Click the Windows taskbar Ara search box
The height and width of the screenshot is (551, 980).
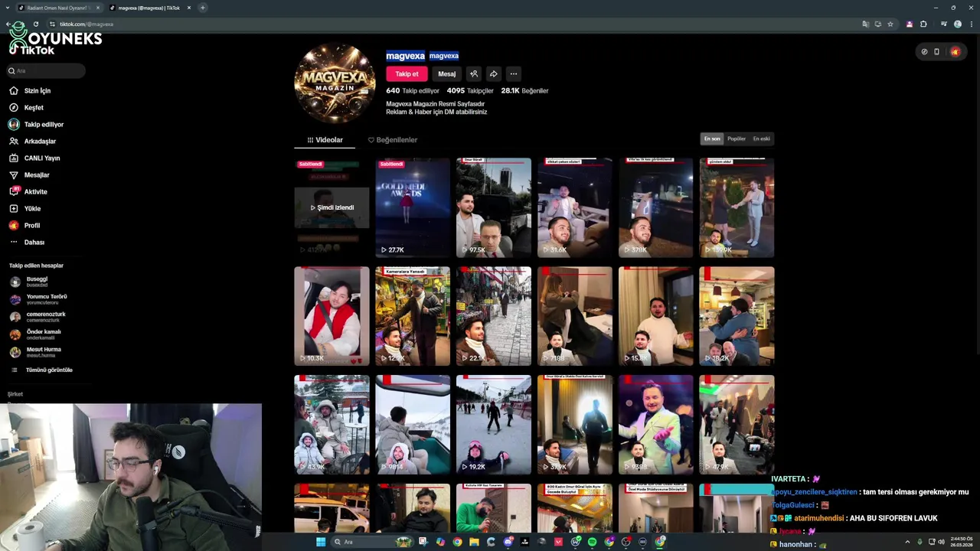[371, 542]
